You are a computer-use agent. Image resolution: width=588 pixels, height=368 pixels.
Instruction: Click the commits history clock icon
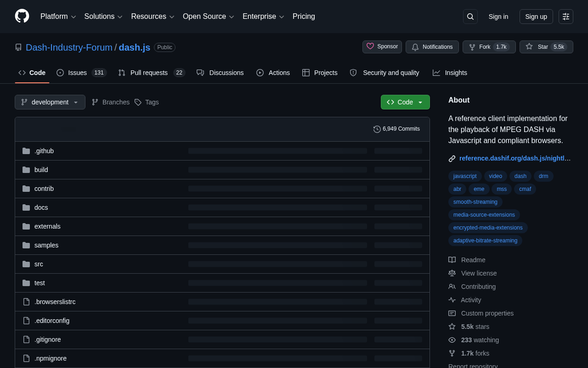(x=377, y=129)
